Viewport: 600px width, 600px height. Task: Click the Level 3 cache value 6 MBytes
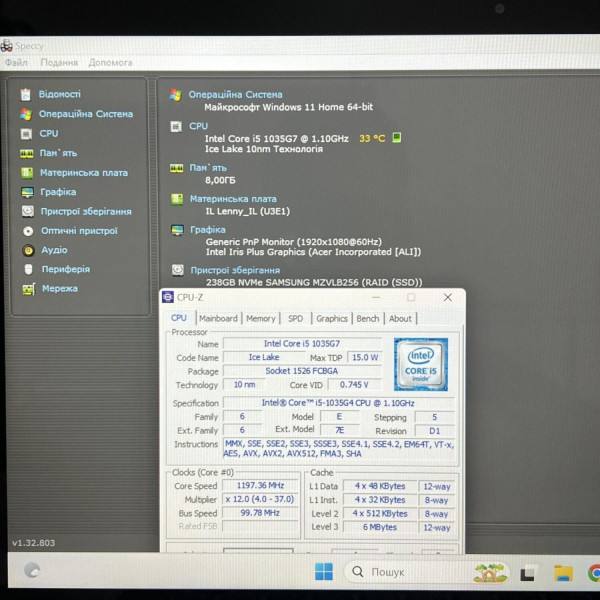380,527
